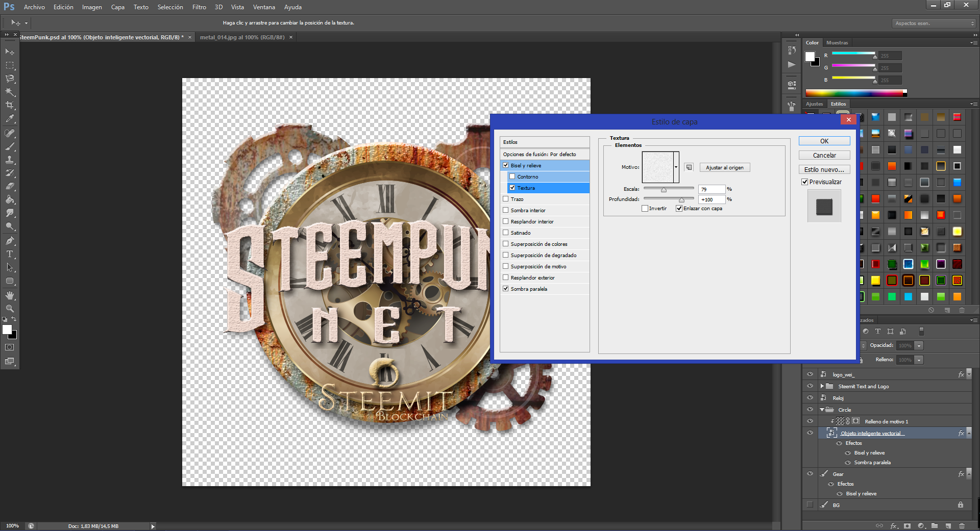Click the Profundidad slider handle

click(681, 200)
